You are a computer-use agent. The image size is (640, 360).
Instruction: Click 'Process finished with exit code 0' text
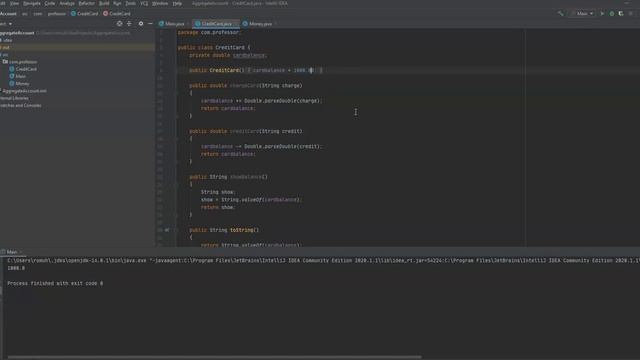(55, 283)
